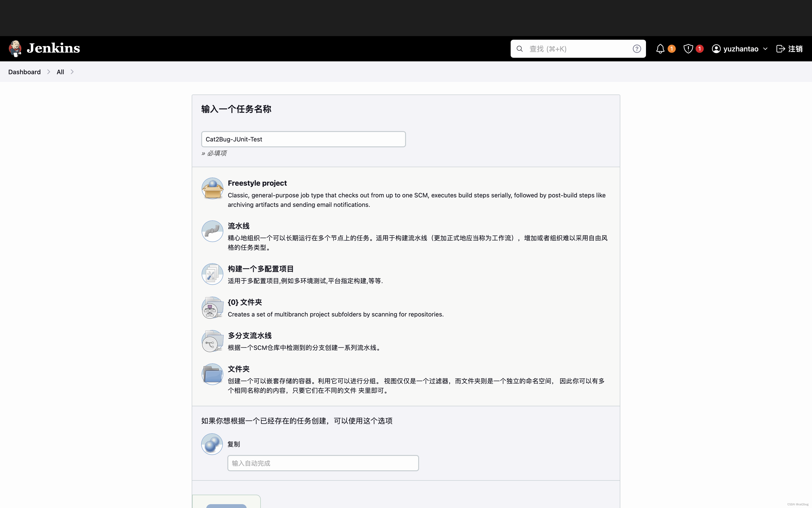Select the 流水线 pipe icon
The image size is (812, 508).
point(212,231)
